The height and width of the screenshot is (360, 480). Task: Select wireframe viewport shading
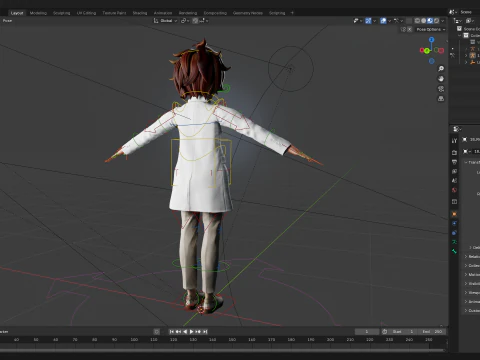417,21
